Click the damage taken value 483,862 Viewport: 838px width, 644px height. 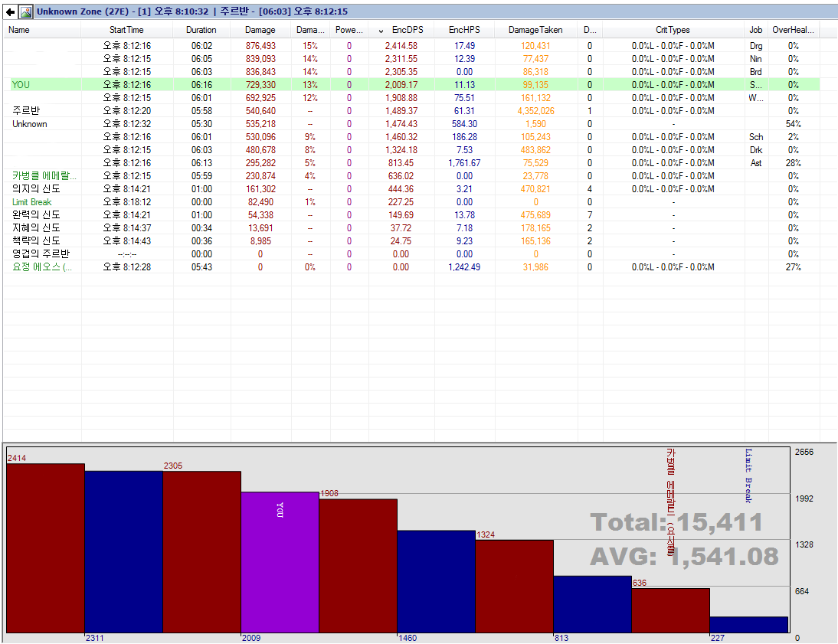(x=535, y=149)
